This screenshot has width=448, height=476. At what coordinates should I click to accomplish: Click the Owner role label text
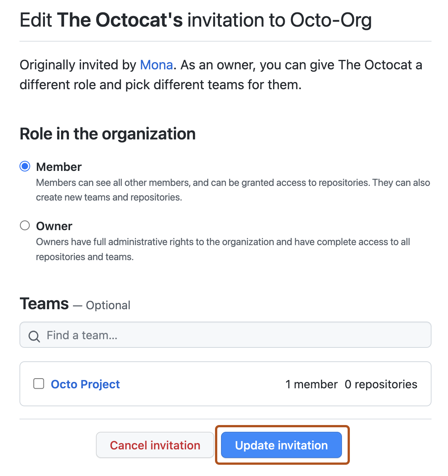coord(54,226)
